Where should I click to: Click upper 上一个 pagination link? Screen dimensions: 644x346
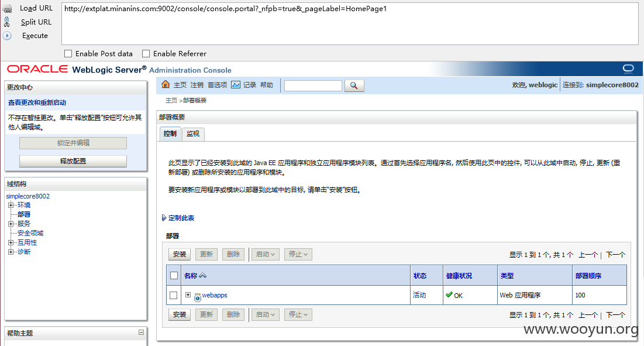(588, 255)
